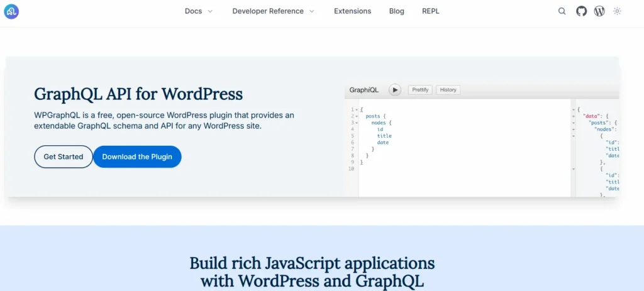Open the Blog navigation link
The height and width of the screenshot is (291, 644).
pos(397,11)
